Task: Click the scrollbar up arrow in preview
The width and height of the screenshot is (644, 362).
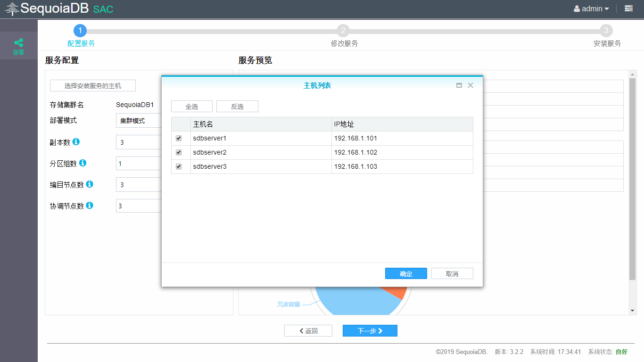Action: tap(633, 74)
